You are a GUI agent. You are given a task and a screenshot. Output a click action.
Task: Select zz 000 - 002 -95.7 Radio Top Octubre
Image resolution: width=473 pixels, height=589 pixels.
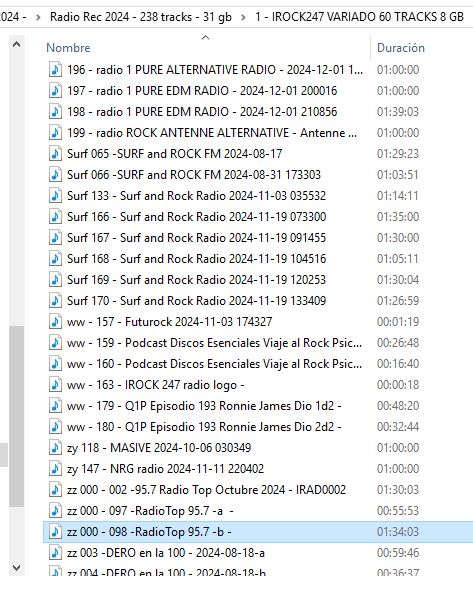tap(206, 491)
